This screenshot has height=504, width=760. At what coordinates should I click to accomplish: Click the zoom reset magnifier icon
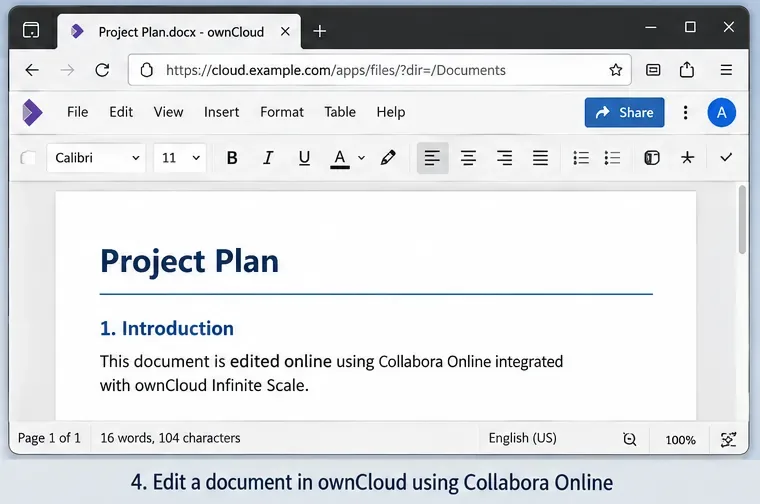[x=629, y=439]
